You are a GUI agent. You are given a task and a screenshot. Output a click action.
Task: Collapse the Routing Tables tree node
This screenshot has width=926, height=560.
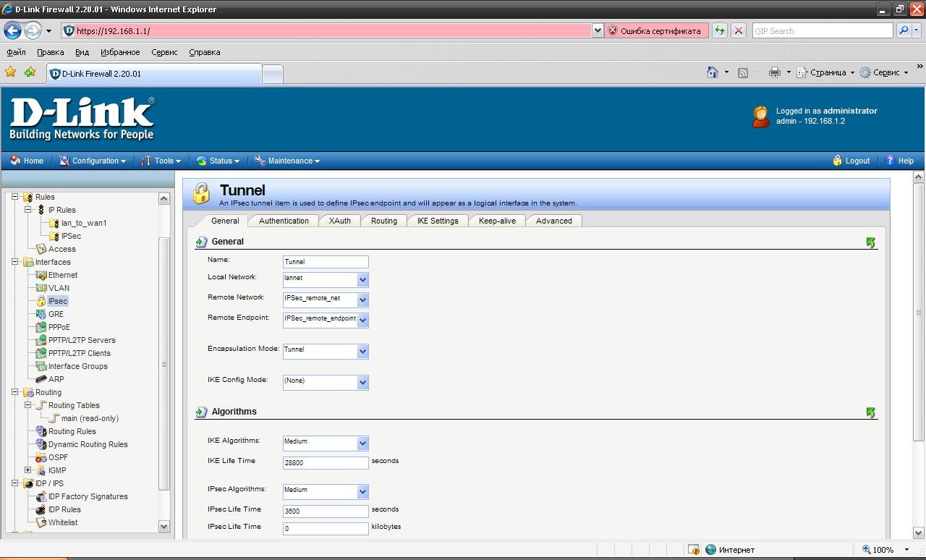pos(27,405)
